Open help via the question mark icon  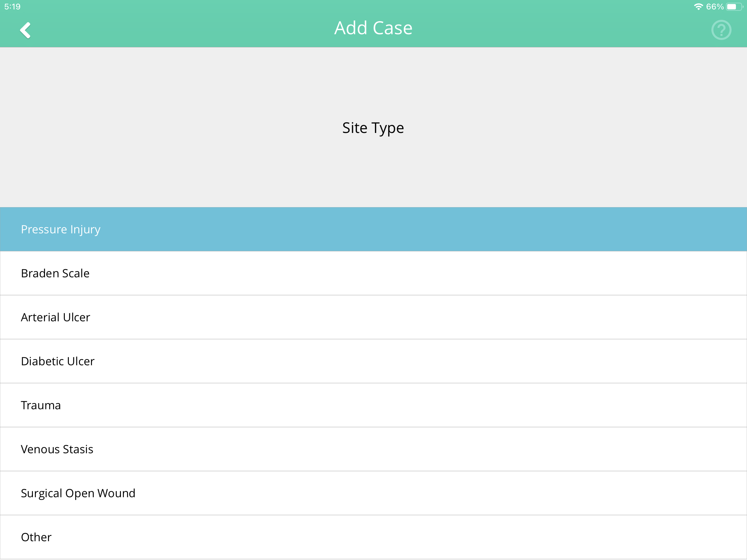click(x=721, y=30)
